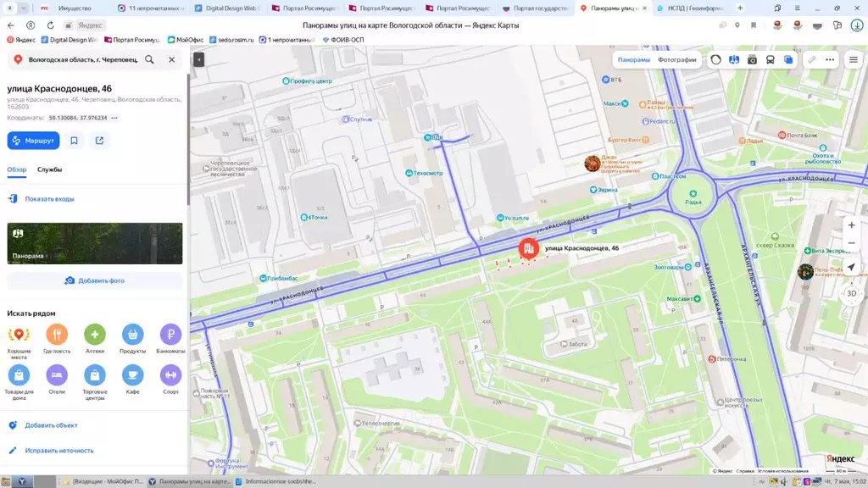This screenshot has width=868, height=488.
Task: Switch to the Digital Design Web browser tab
Action: [x=227, y=8]
